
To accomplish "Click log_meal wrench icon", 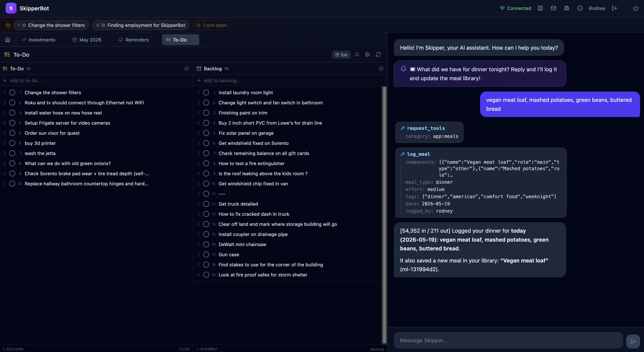I will [x=403, y=154].
